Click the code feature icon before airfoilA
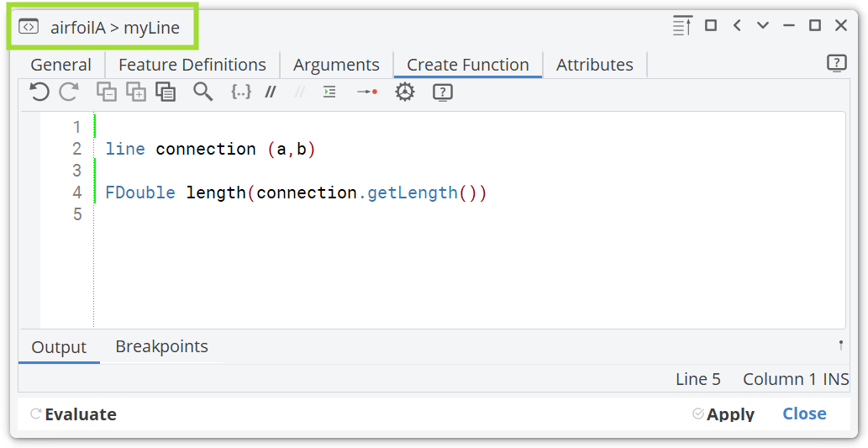The width and height of the screenshot is (868, 448). point(29,27)
